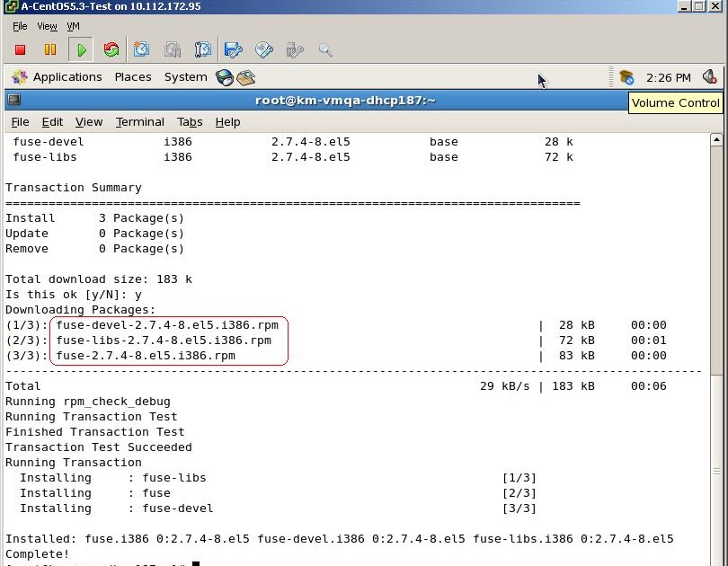The image size is (728, 566).
Task: Open virtual machine settings with wrench icon
Action: tap(234, 49)
